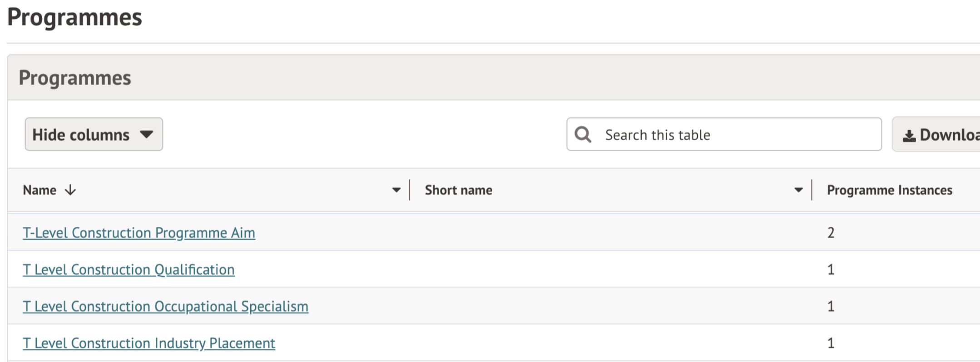Select instance count in Industry Placement row
Image resolution: width=980 pixels, height=362 pixels.
[831, 343]
